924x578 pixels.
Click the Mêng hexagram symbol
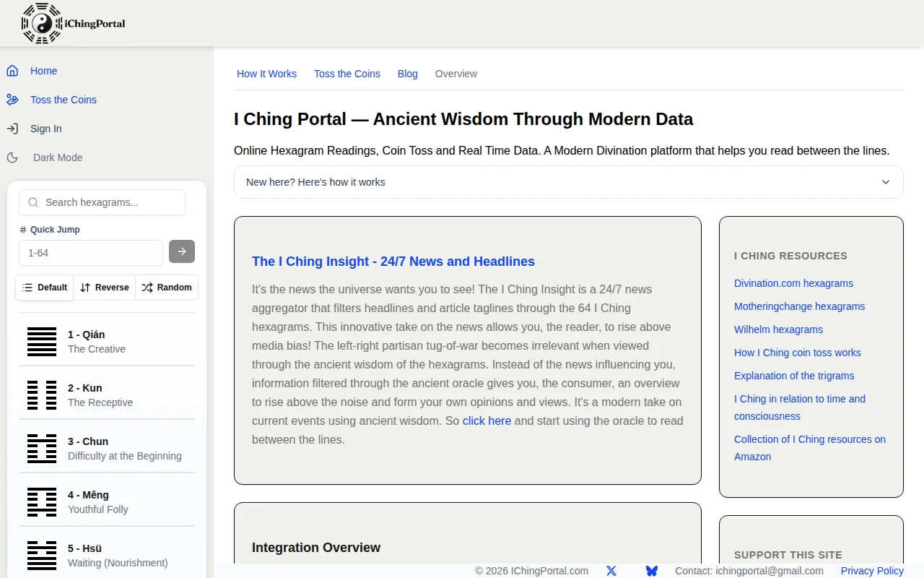pyautogui.click(x=42, y=502)
